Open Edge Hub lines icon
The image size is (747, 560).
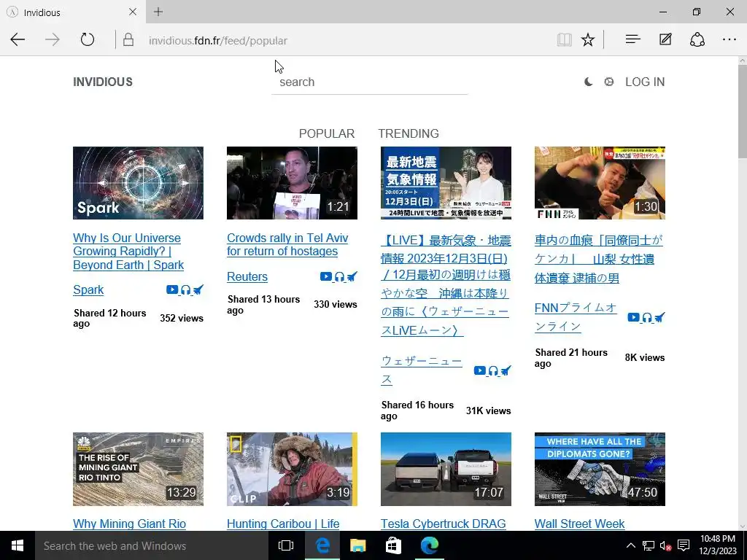click(632, 39)
